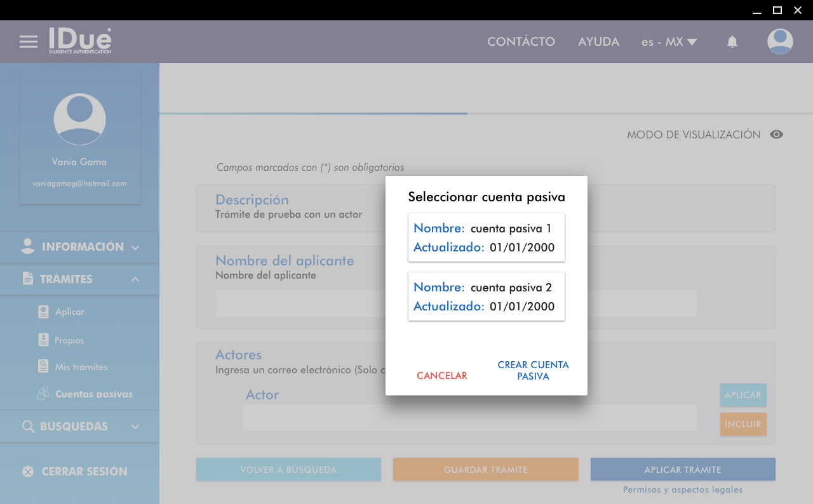Open Permisos y aspectos legales link
The image size is (813, 504).
[x=683, y=489]
